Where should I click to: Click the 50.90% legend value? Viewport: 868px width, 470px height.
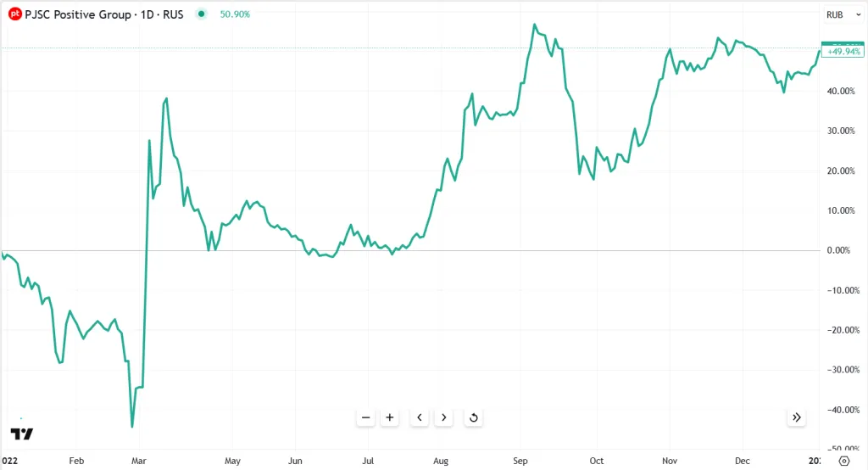click(235, 14)
